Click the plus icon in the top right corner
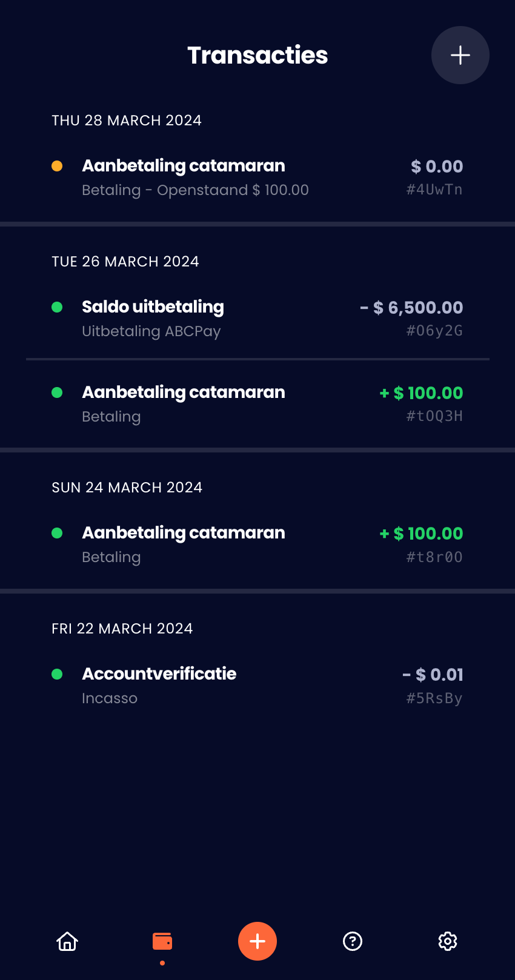The image size is (515, 980). (460, 55)
